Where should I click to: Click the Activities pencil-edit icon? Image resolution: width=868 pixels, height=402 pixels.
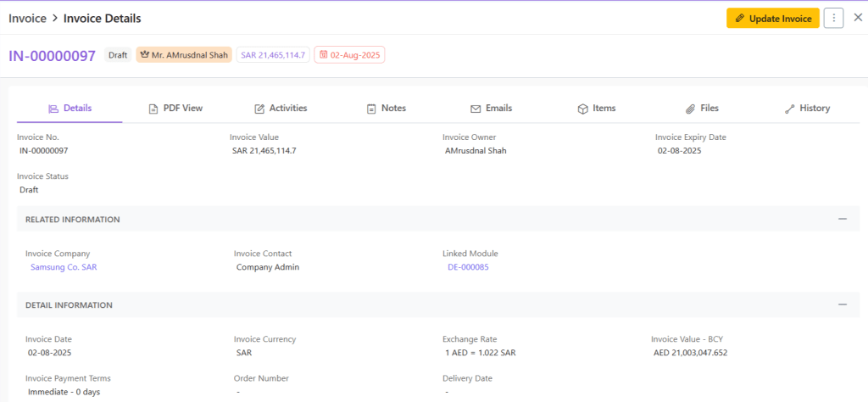tap(259, 109)
